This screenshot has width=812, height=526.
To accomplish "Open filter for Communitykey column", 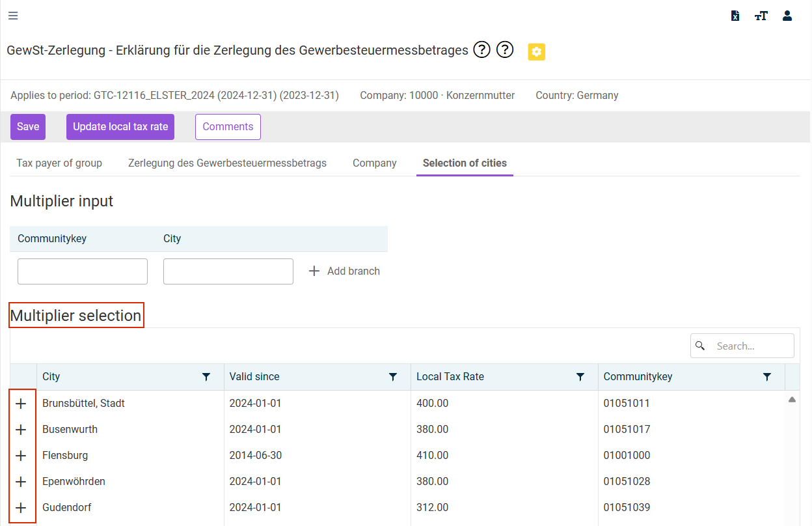I will [767, 377].
